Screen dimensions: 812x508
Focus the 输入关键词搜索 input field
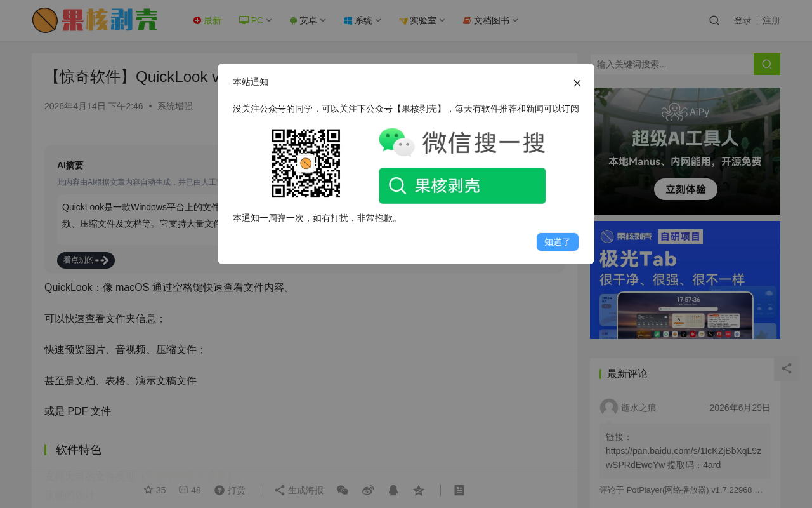672,64
